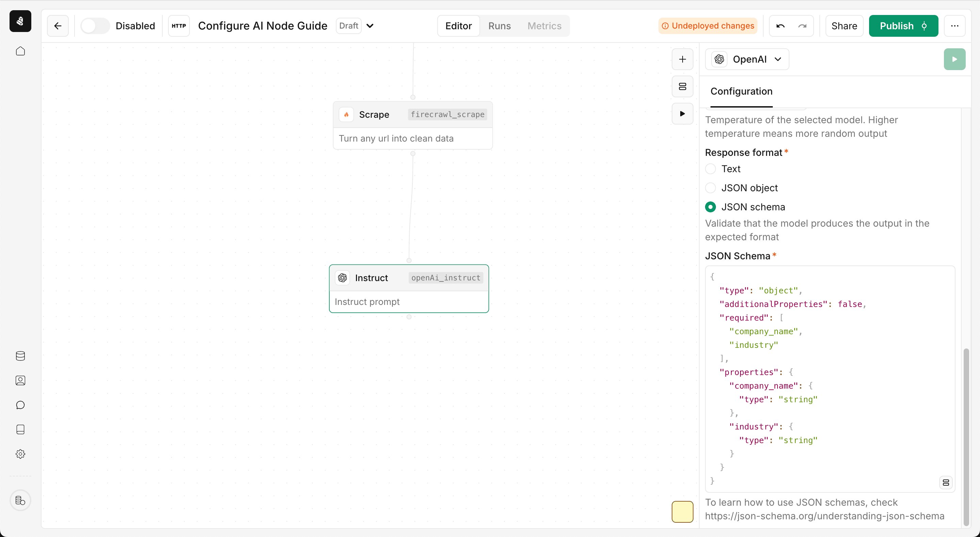Run the workflow with the canvas play button
The image size is (980, 537).
click(x=682, y=113)
